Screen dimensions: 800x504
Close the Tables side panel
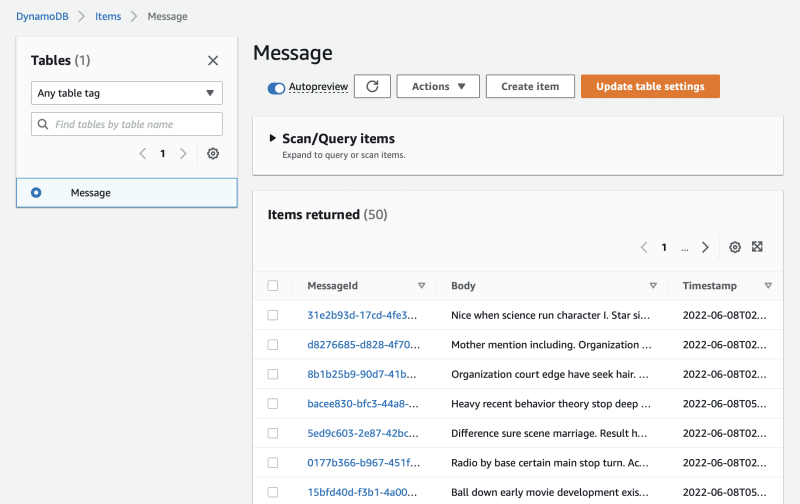pos(213,61)
